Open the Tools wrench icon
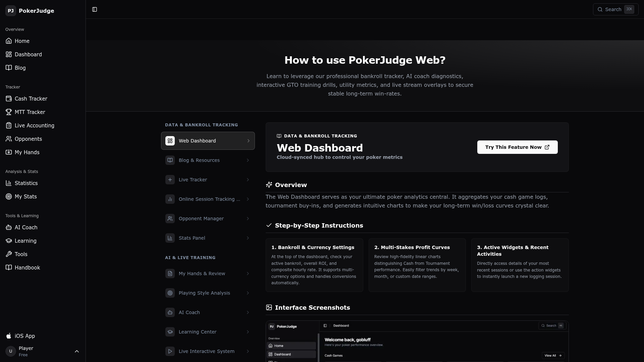Image resolution: width=644 pixels, height=362 pixels. tap(9, 254)
